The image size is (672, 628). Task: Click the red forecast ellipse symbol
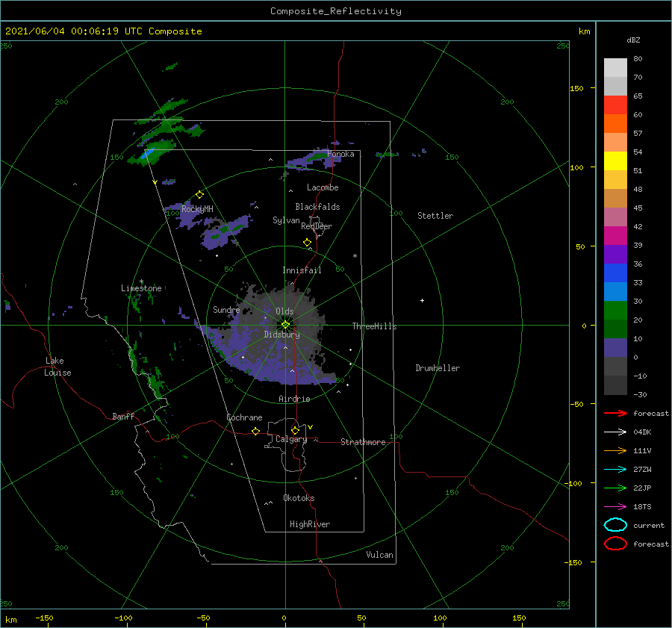(x=615, y=544)
